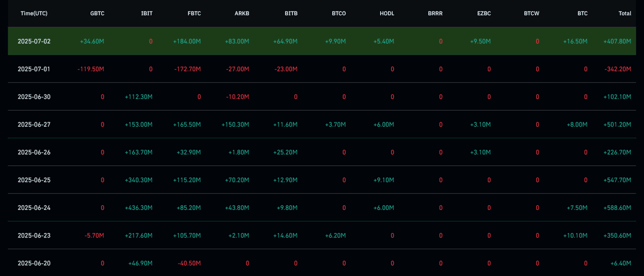The width and height of the screenshot is (644, 276).
Task: Select the 2025-06-25 date row
Action: [322, 180]
